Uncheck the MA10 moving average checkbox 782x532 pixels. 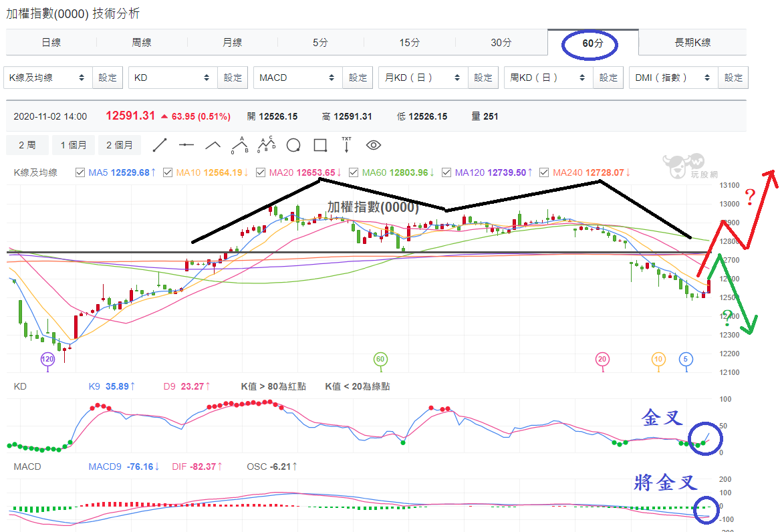click(168, 172)
